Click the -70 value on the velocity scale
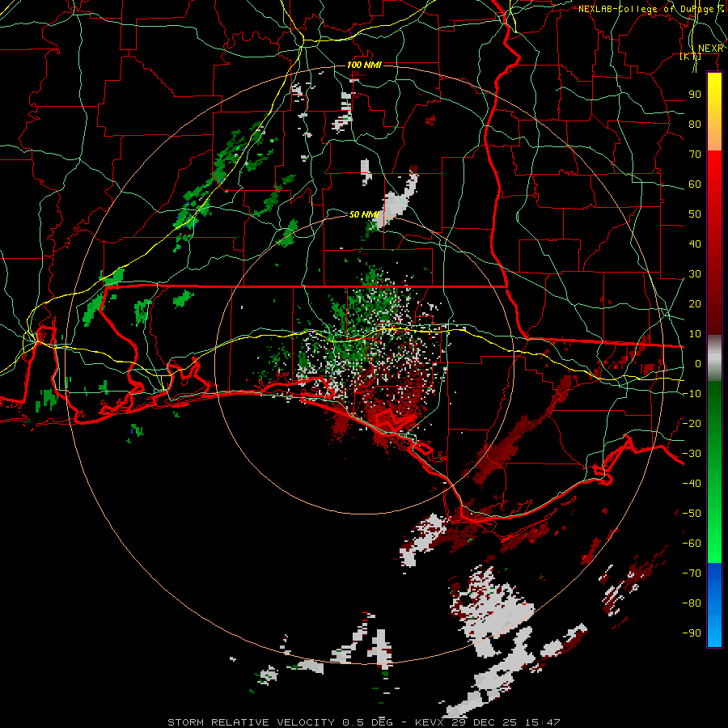The height and width of the screenshot is (728, 728). pyautogui.click(x=692, y=574)
